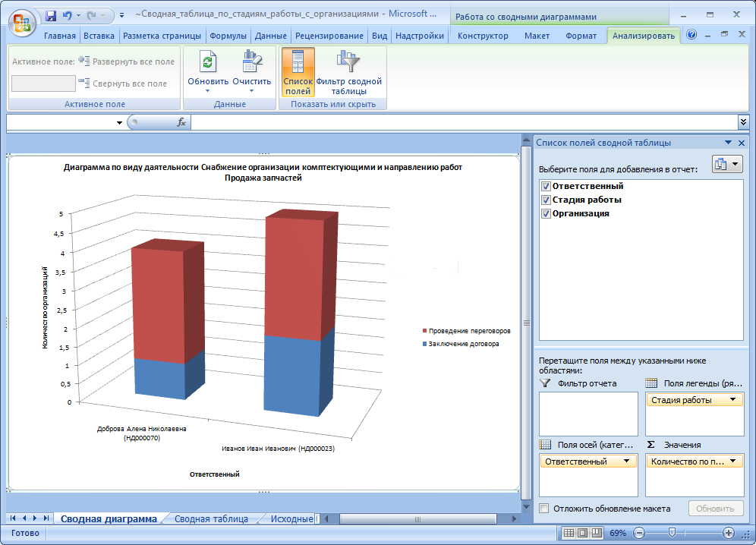Zoom out with the minus button
The height and width of the screenshot is (545, 756).
pos(639,533)
